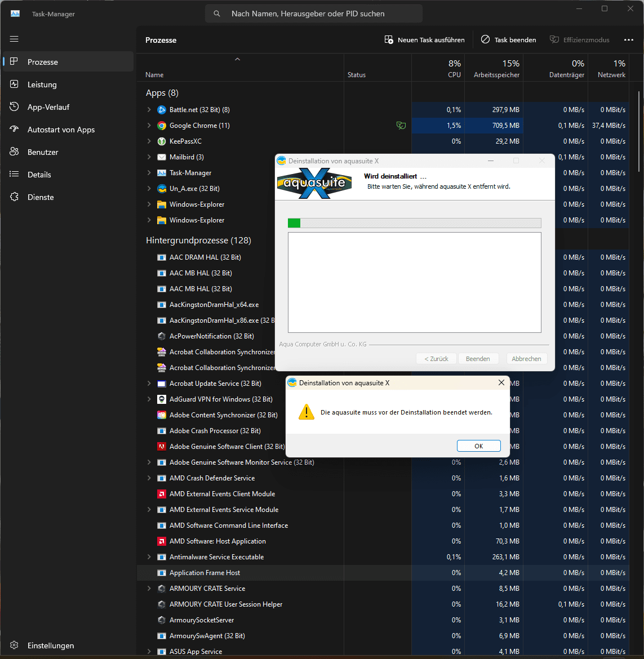This screenshot has width=644, height=659.
Task: Click the warning triangle icon
Action: coord(307,412)
